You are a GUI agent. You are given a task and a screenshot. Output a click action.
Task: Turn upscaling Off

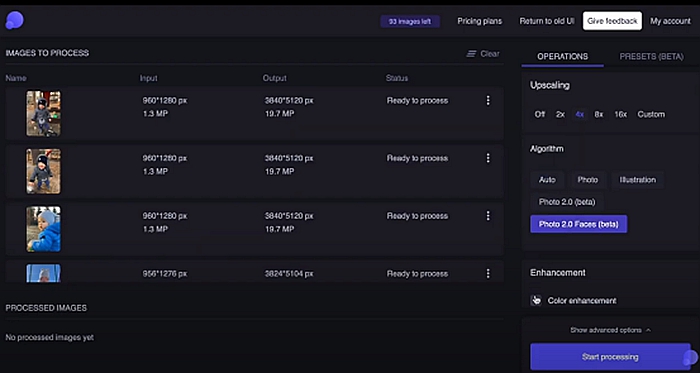[x=540, y=114]
